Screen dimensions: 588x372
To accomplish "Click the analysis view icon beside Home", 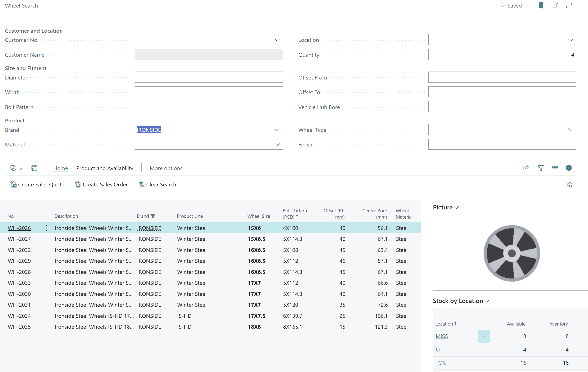I will tap(35, 168).
